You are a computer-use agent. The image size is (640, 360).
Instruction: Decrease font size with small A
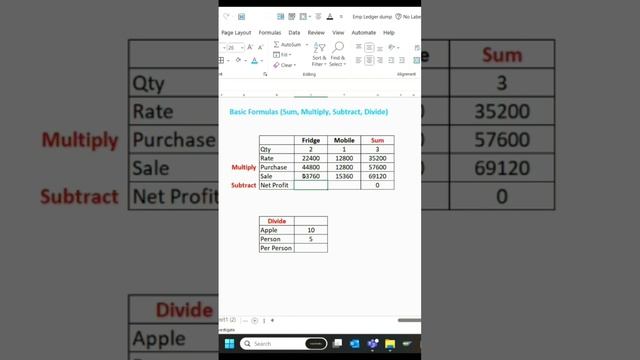(260, 47)
